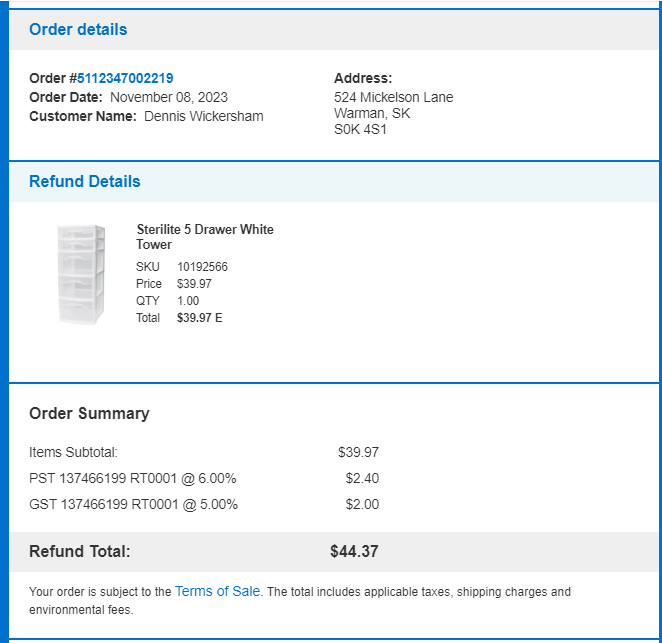Image resolution: width=662 pixels, height=643 pixels.
Task: Click the Order Summary heading
Action: click(x=89, y=413)
